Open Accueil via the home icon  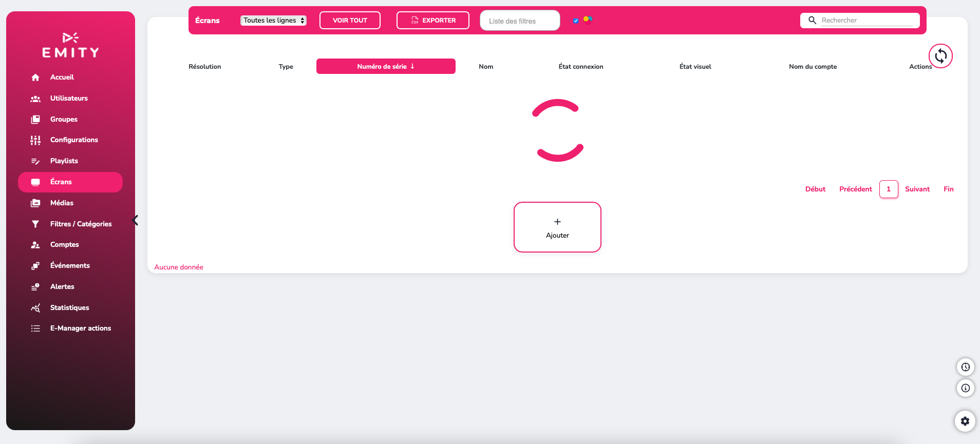(x=35, y=78)
